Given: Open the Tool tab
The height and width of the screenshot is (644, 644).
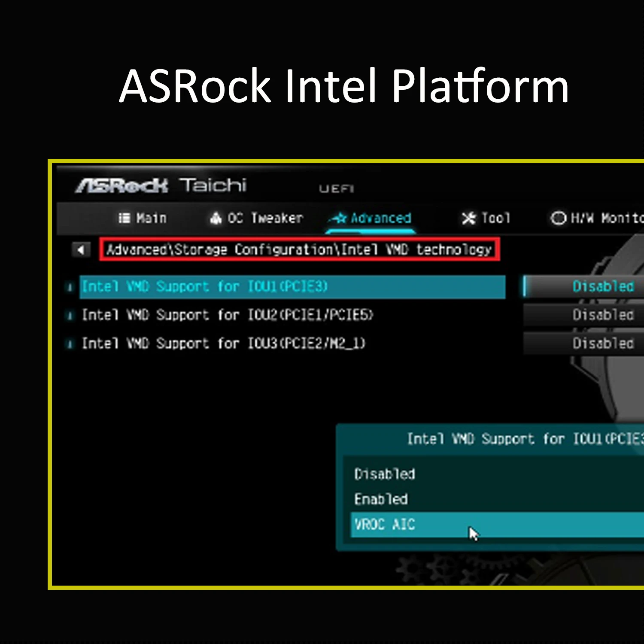Looking at the screenshot, I should click(486, 218).
